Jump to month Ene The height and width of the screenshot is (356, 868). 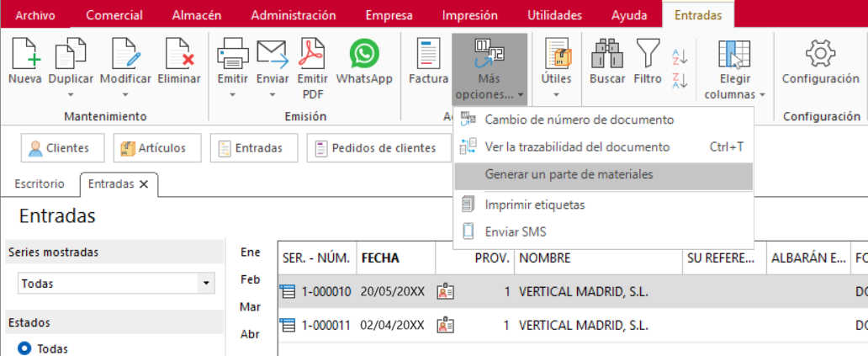click(250, 252)
